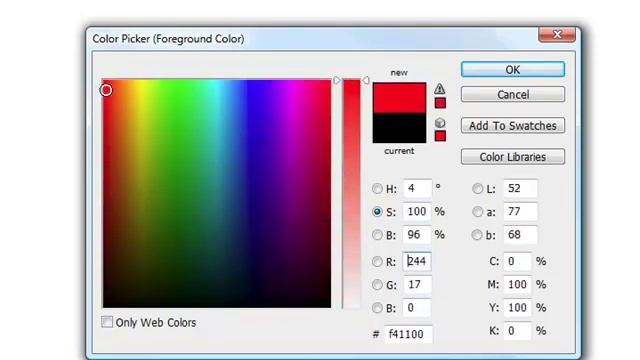Open Color Libraries

point(513,157)
